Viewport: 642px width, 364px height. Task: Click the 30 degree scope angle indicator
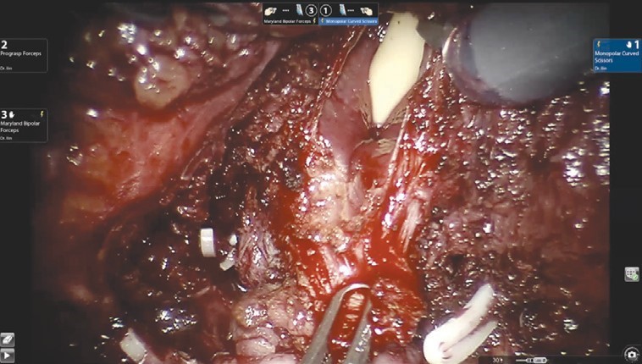498,361
